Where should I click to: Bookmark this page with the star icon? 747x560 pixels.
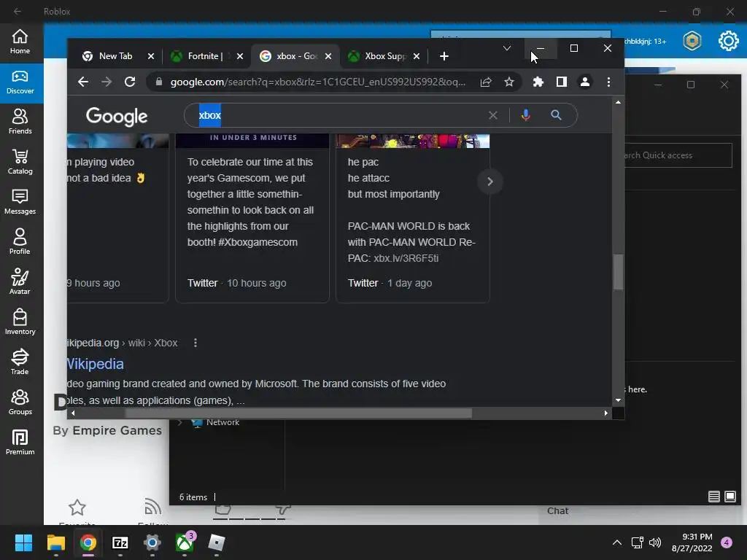pyautogui.click(x=508, y=82)
